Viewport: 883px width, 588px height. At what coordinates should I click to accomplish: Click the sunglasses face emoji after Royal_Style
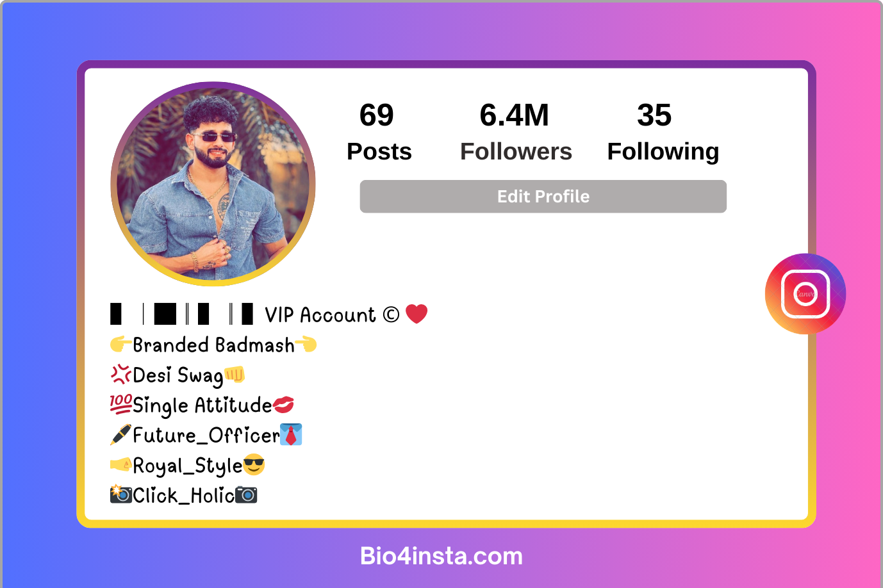[254, 464]
